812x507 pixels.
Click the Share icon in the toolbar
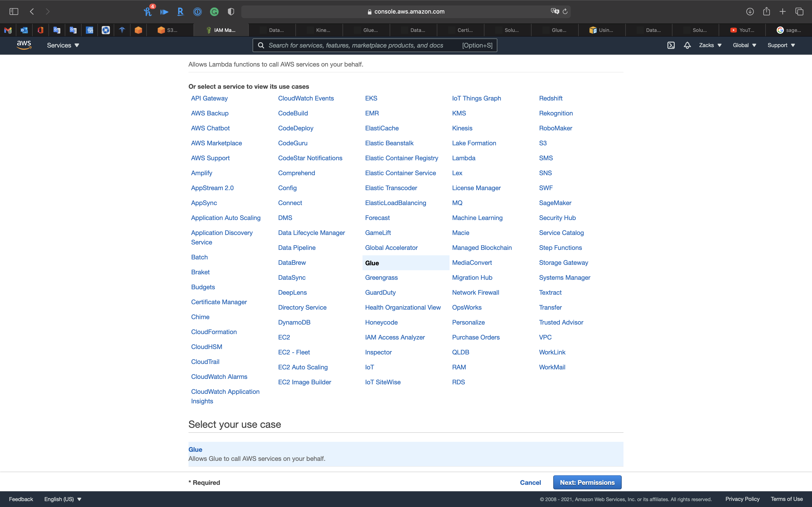[x=766, y=11]
